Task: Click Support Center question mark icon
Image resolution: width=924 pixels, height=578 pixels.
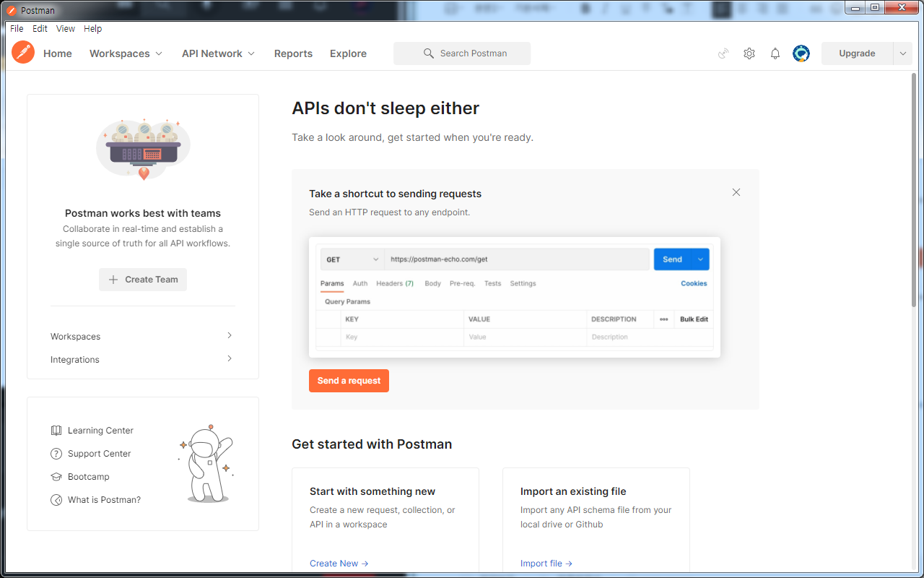Action: click(56, 454)
